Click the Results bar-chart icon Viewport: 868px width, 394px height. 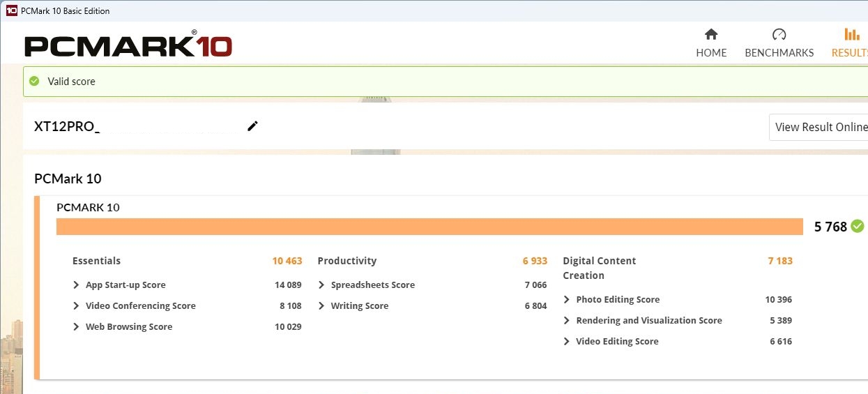[x=852, y=34]
